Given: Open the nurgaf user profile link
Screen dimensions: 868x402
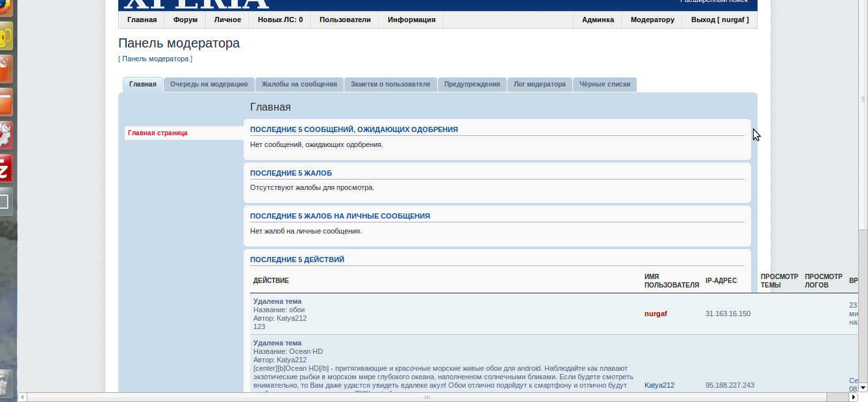Looking at the screenshot, I should (656, 314).
